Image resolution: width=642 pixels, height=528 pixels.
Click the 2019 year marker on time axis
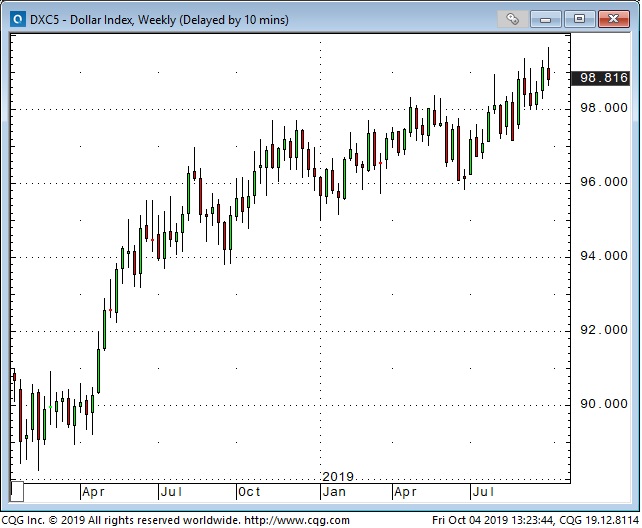click(338, 476)
